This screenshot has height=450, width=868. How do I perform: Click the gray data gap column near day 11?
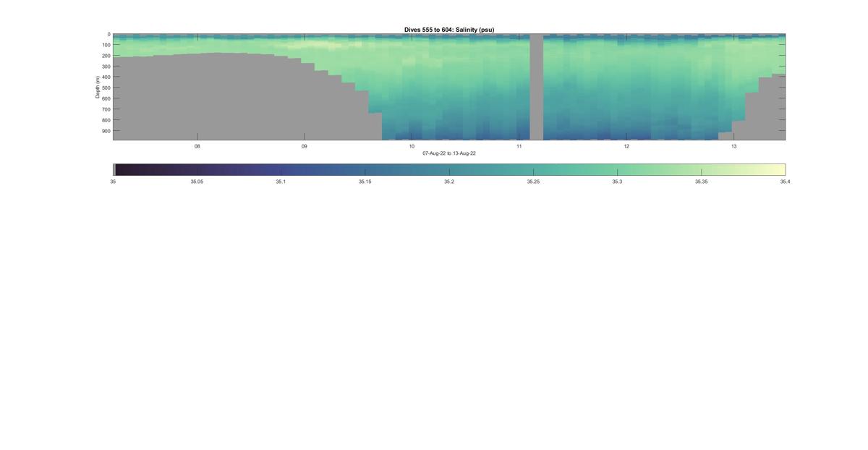tap(536, 87)
